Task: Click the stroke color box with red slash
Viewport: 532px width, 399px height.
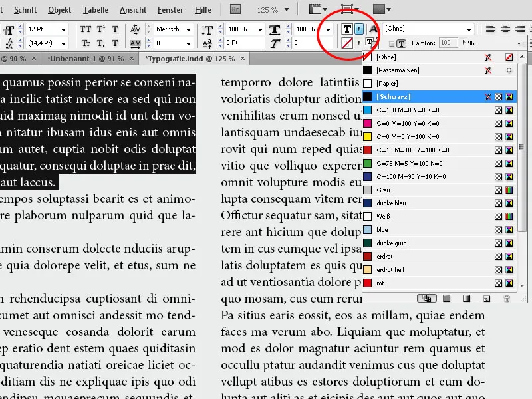Action: 347,43
